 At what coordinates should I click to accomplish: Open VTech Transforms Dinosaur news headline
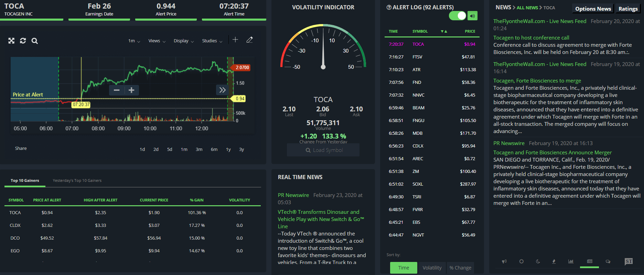point(321,219)
